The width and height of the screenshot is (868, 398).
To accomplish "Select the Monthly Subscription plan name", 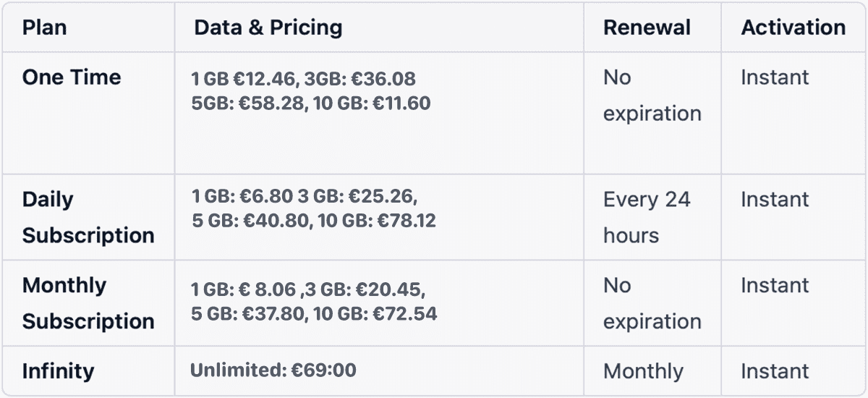I will pos(88,303).
